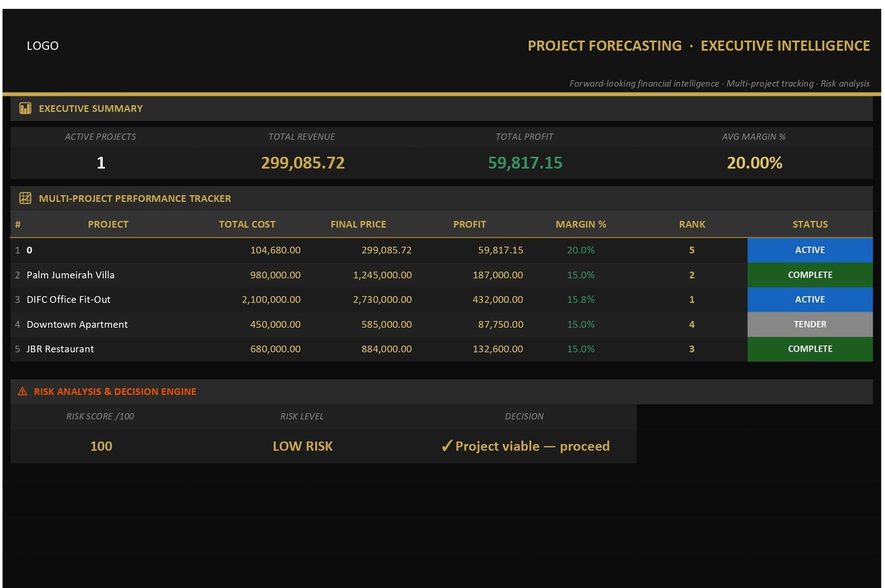This screenshot has height=588, width=885.
Task: Click the PROFIT column header
Action: coord(470,224)
